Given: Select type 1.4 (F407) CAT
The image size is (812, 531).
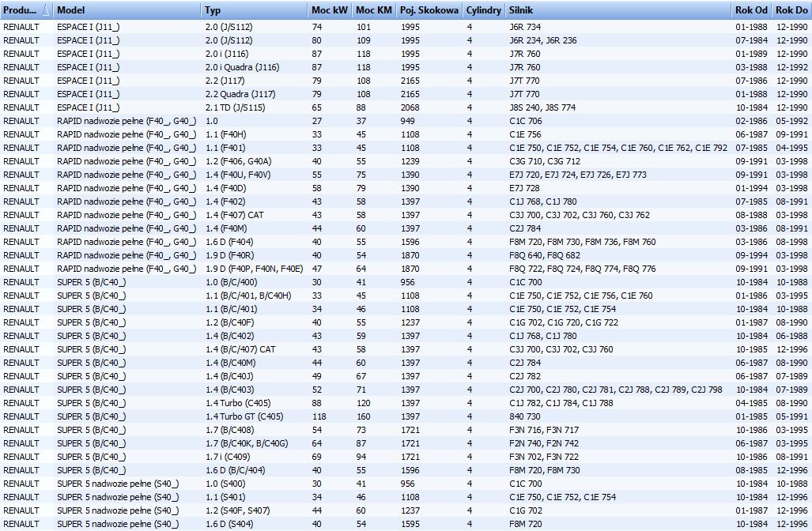Looking at the screenshot, I should tap(234, 215).
